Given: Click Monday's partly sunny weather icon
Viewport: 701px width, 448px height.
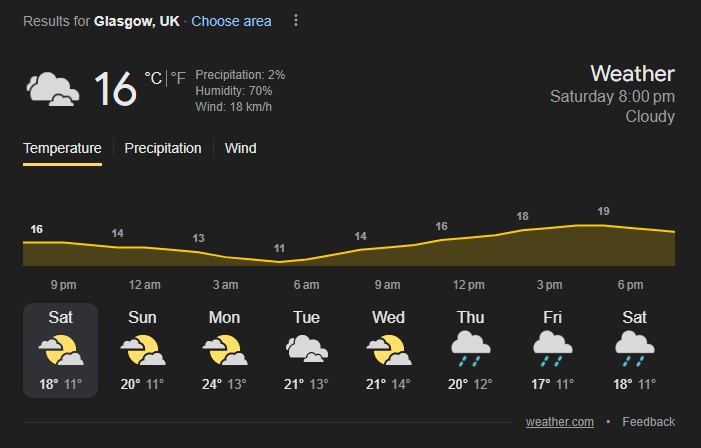Looking at the screenshot, I should [x=224, y=350].
